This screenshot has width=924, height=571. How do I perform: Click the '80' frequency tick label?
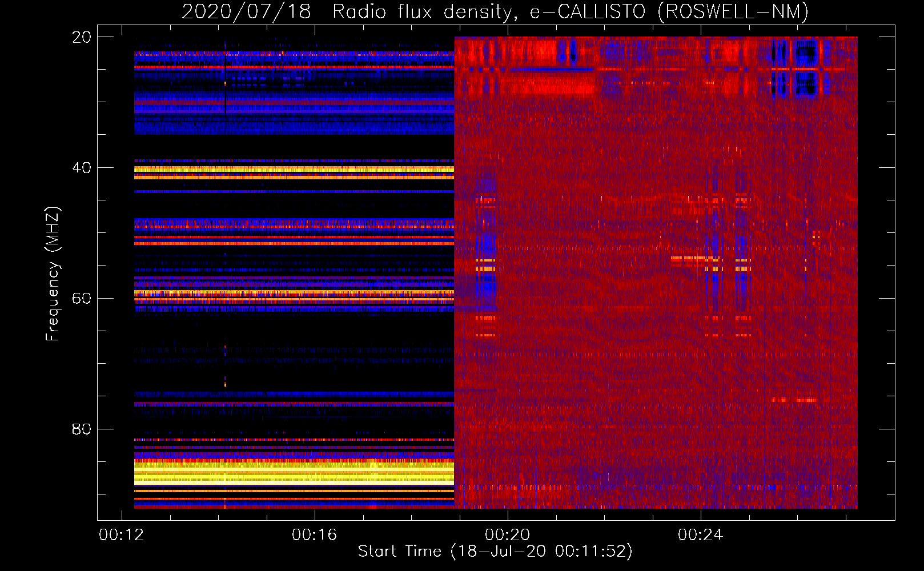pos(82,429)
